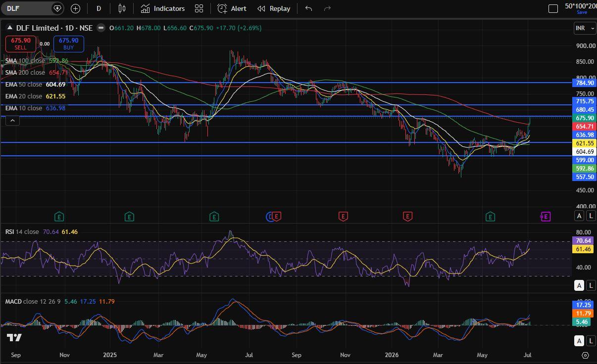Create an Alert from the toolbar

tap(232, 8)
